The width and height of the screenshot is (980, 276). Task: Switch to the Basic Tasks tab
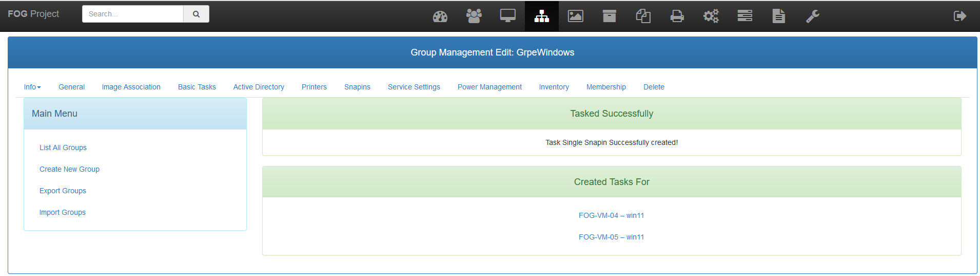coord(197,87)
